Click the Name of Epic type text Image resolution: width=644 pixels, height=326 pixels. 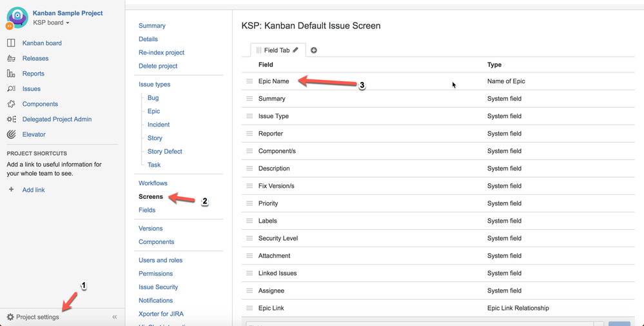pos(506,81)
